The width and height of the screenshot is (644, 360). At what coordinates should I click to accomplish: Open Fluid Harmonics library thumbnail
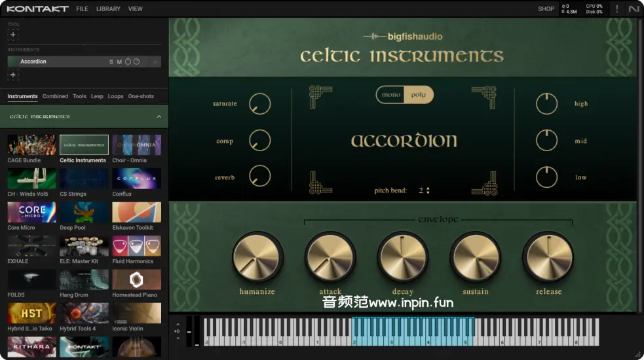[x=137, y=246]
